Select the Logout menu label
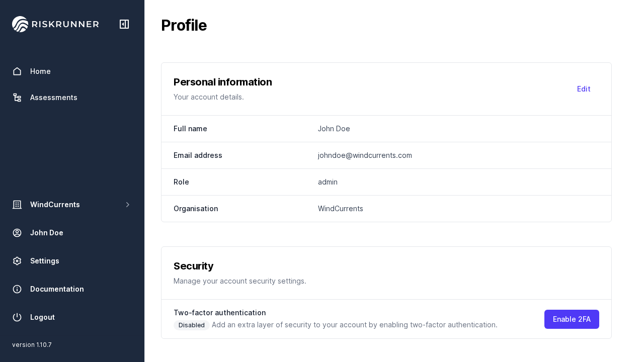644x362 pixels. pyautogui.click(x=42, y=317)
